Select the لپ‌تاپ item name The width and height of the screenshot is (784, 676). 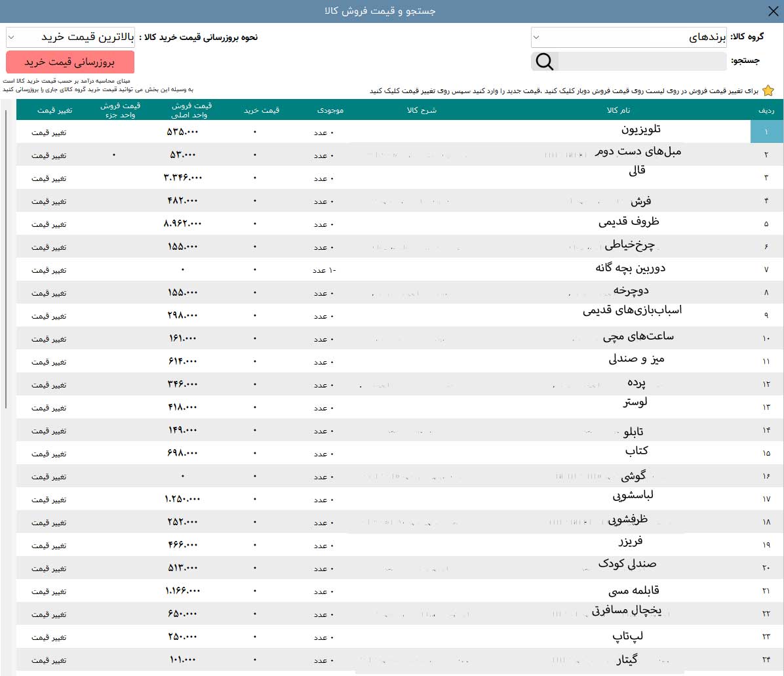point(628,637)
